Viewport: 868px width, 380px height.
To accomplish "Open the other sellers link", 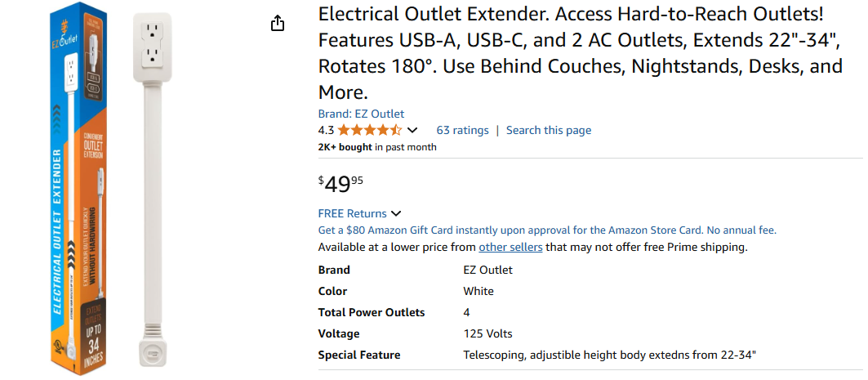I will point(510,247).
